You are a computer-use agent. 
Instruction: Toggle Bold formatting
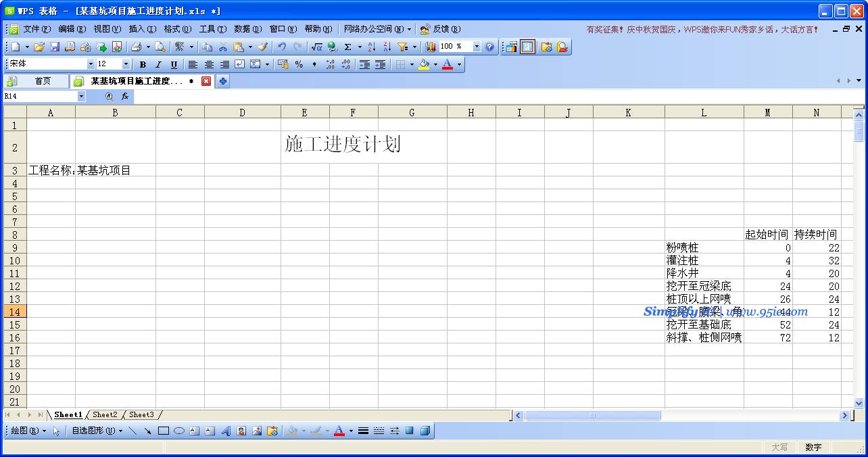pyautogui.click(x=143, y=64)
